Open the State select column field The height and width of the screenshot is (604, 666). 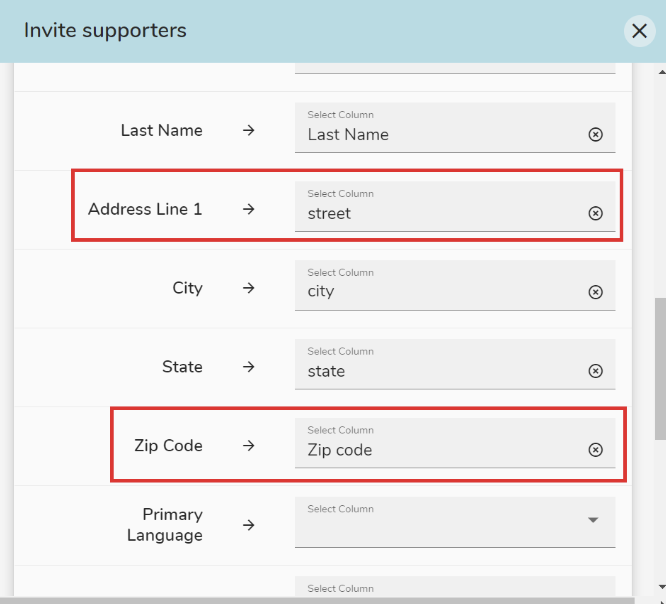(x=455, y=364)
